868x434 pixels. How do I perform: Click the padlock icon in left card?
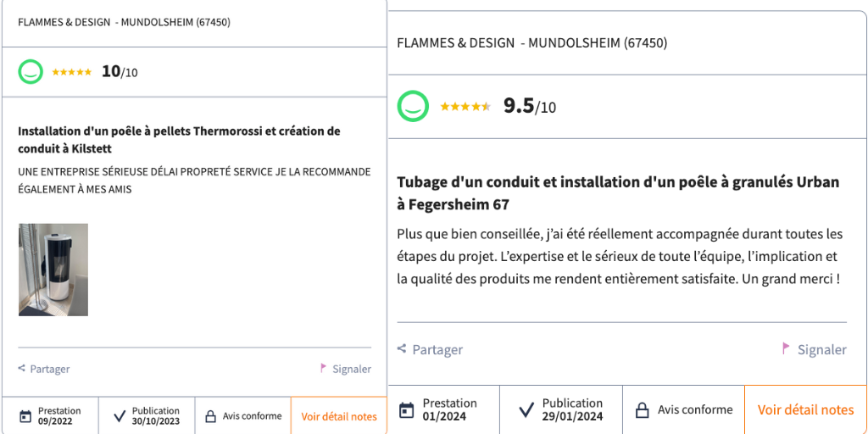pos(210,416)
